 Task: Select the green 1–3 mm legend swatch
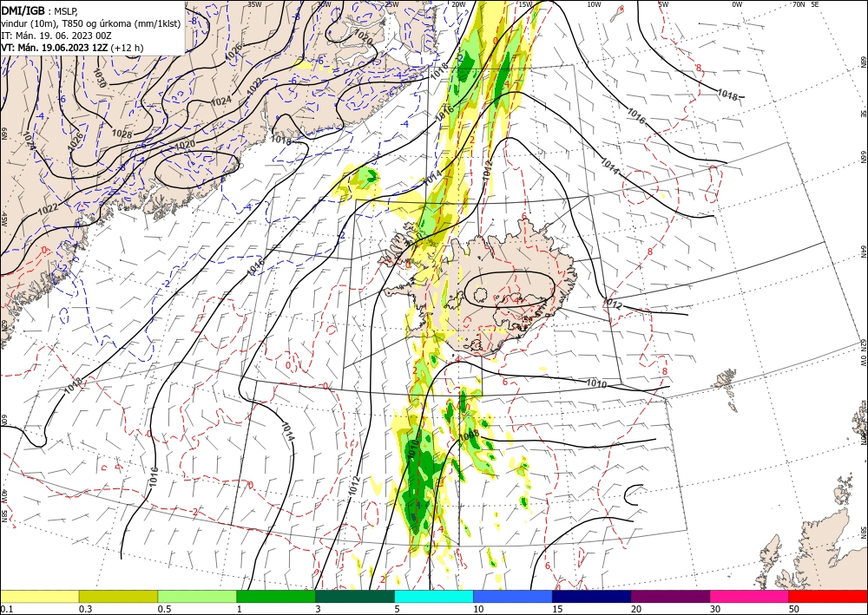coord(276,596)
